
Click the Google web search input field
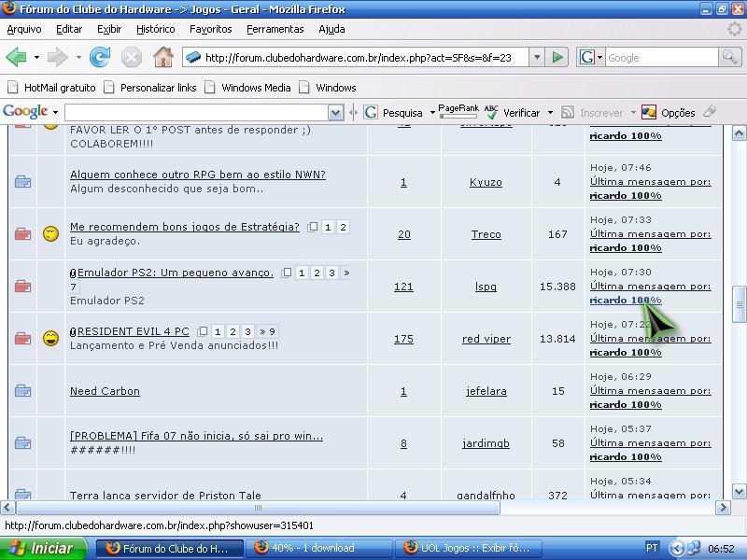(661, 58)
